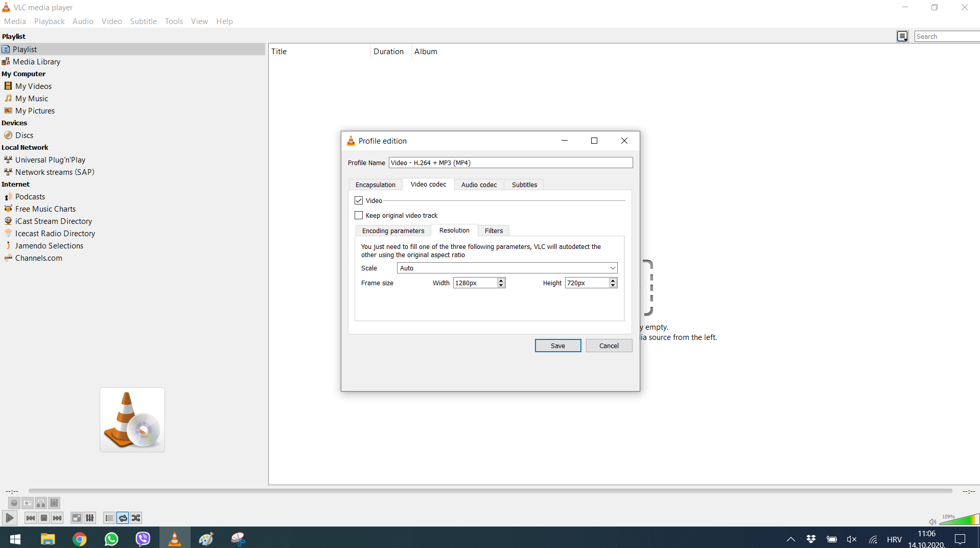Uncheck the Video checkbox
980x548 pixels.
(x=358, y=200)
